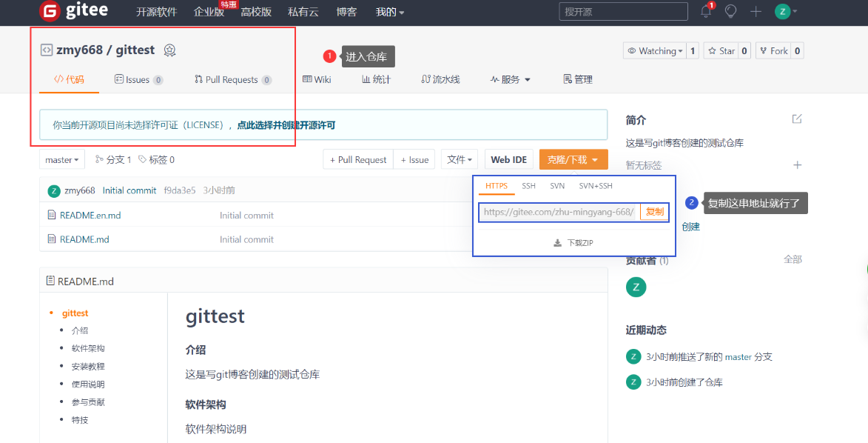This screenshot has width=868, height=443.
Task: Open the Pull Requests tab
Action: click(232, 80)
